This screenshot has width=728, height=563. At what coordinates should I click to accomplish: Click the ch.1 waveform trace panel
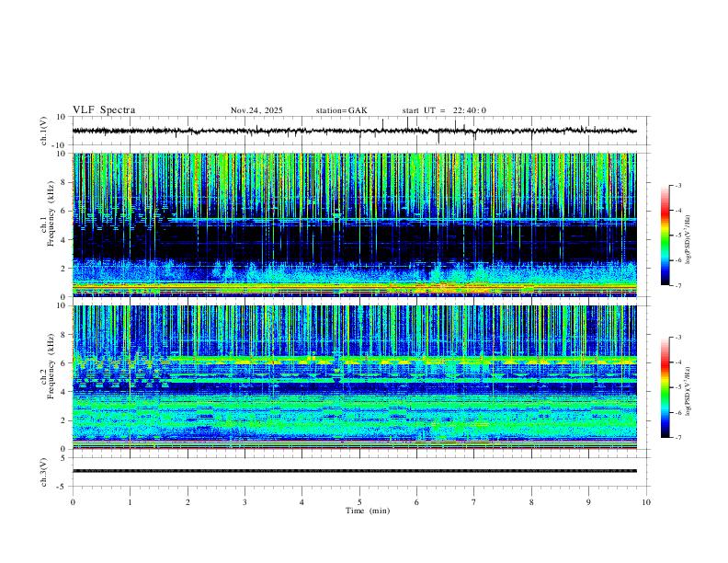click(x=360, y=131)
